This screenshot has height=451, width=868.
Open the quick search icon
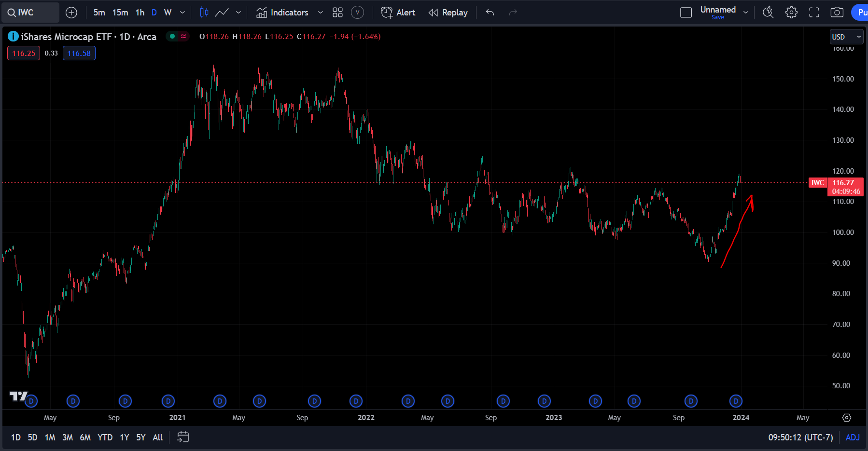coord(768,13)
